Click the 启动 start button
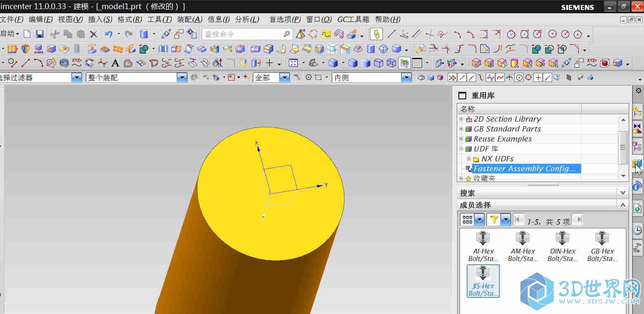The width and height of the screenshot is (644, 314). click(x=10, y=34)
